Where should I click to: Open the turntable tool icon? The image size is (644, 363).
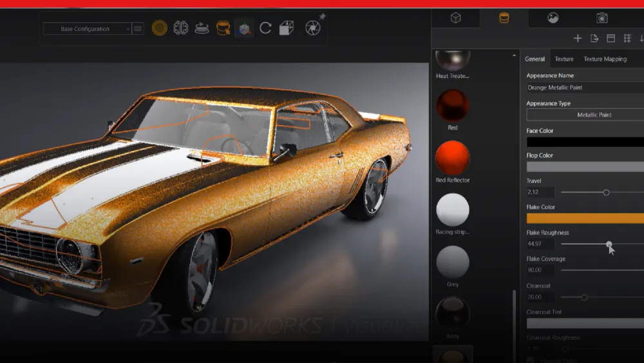(202, 28)
